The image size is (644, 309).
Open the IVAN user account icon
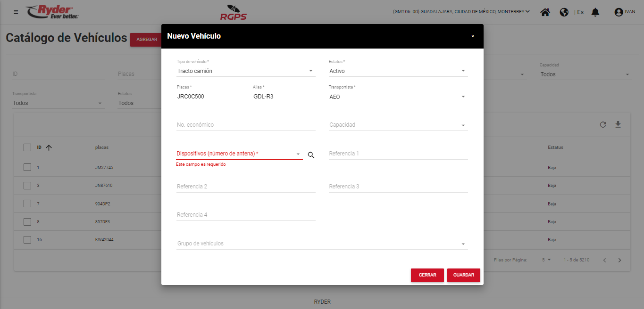point(619,12)
